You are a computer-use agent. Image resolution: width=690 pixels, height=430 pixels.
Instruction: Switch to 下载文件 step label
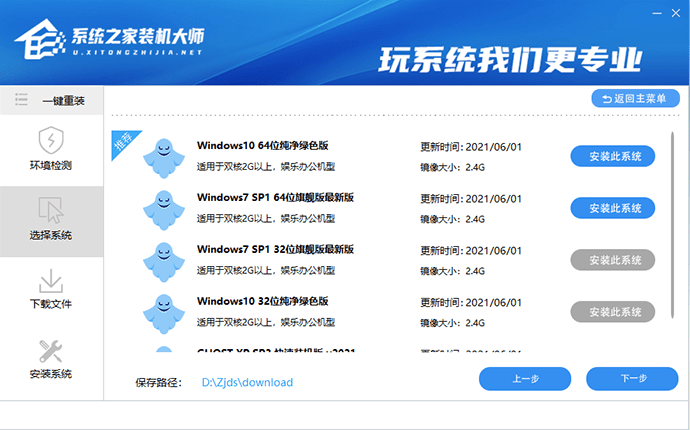pos(51,304)
